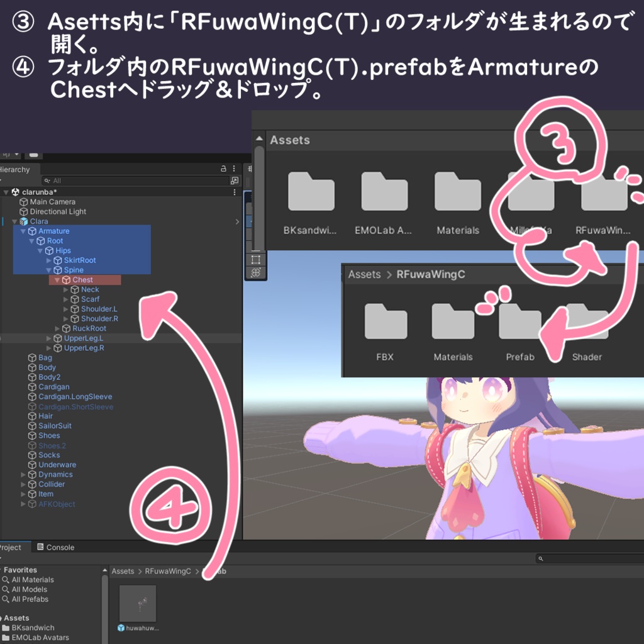The width and height of the screenshot is (644, 644).
Task: Open prefab view arrow for Clara
Action: coord(237,221)
